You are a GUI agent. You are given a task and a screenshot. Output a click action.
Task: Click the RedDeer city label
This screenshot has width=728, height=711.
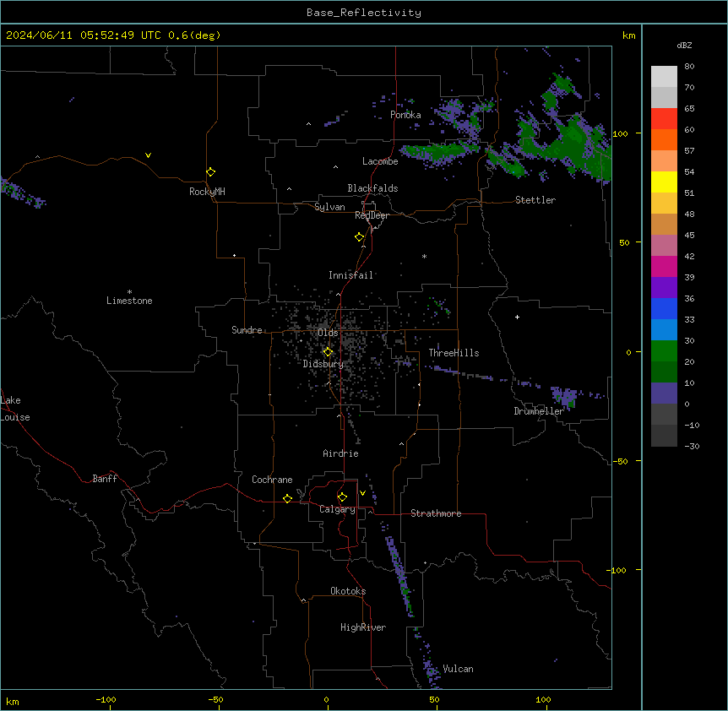pyautogui.click(x=372, y=215)
